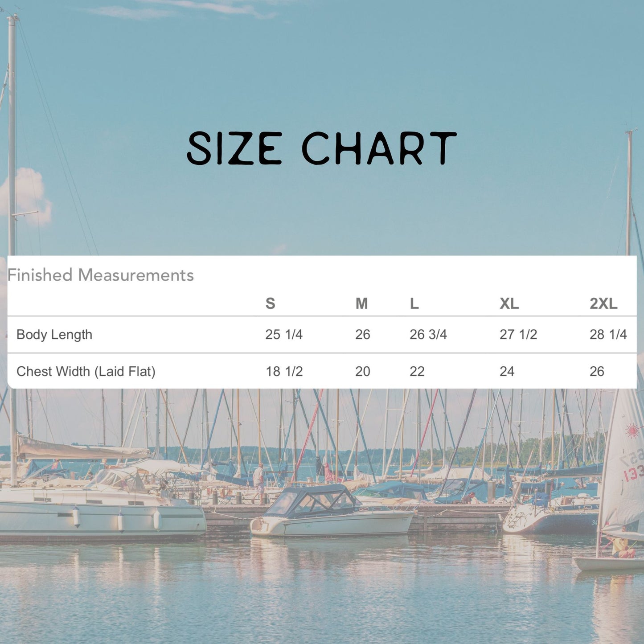Select the S column header
Screen dimensions: 644x644
pos(270,304)
